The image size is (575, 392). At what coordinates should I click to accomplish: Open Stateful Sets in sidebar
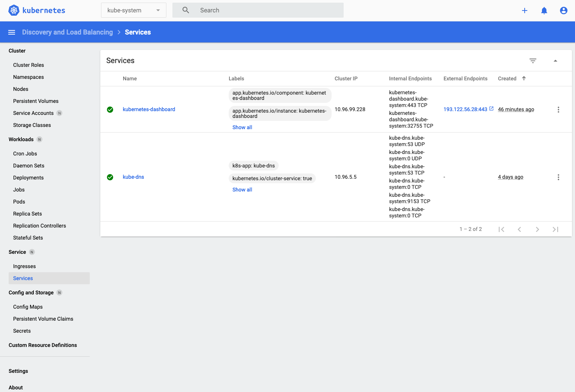coord(28,238)
